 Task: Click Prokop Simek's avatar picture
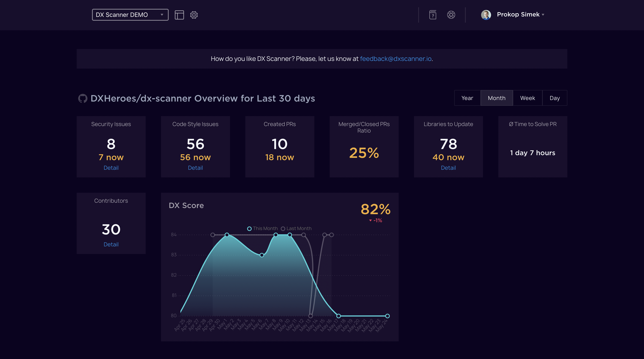click(x=486, y=15)
